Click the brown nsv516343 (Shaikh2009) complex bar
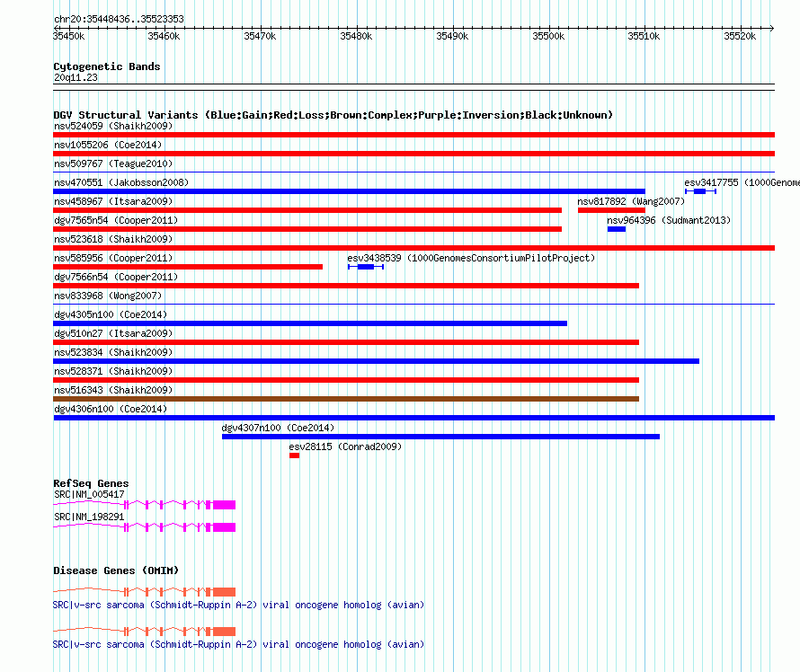 click(346, 399)
